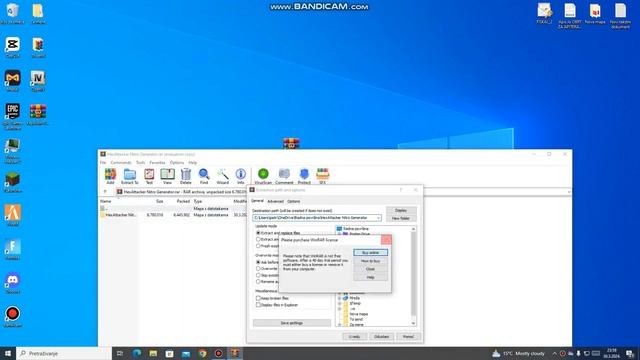640x360 pixels.
Task: Click the New folder button
Action: (401, 218)
